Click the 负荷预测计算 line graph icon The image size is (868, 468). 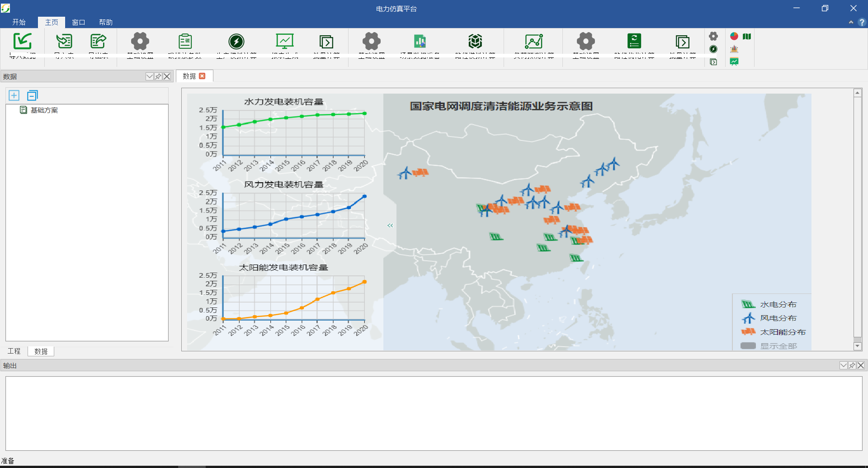(534, 41)
